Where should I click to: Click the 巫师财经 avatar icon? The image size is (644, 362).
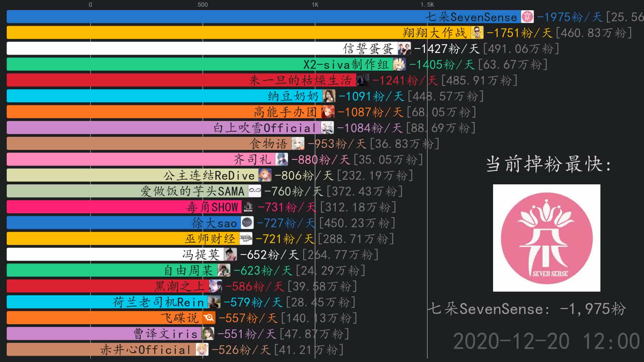tap(246, 239)
